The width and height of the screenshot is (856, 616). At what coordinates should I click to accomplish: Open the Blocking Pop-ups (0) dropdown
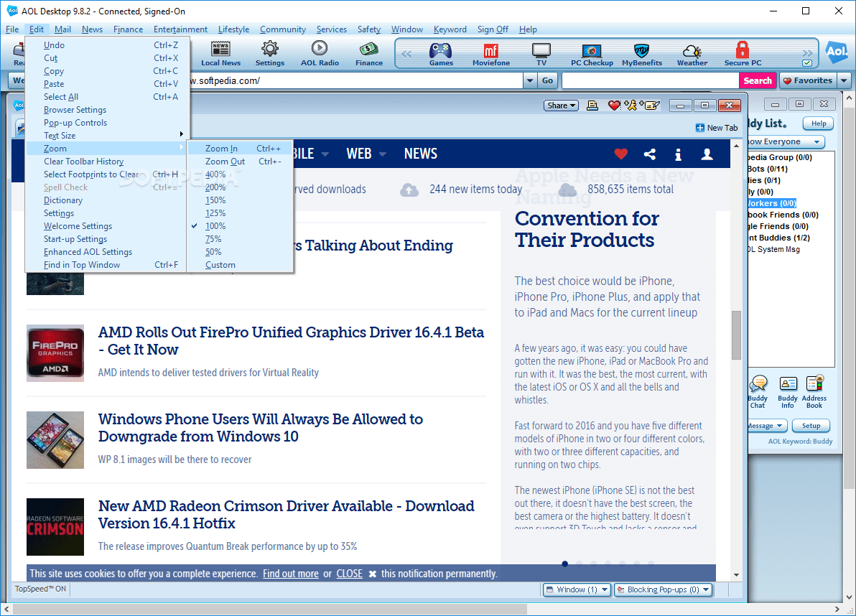[664, 589]
